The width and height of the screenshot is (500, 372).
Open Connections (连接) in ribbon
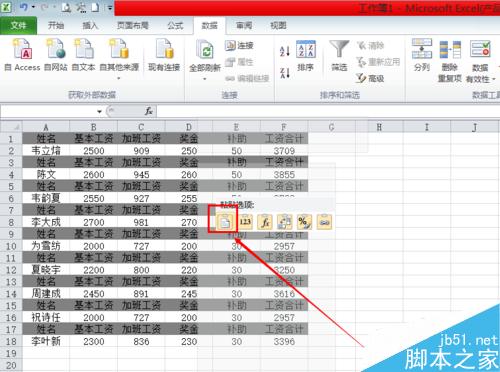(239, 46)
